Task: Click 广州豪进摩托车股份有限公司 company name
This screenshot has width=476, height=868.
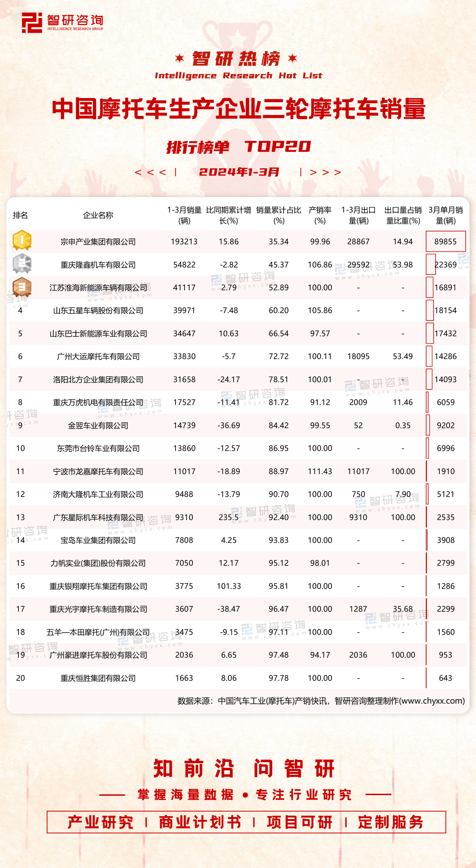Action: 98,655
